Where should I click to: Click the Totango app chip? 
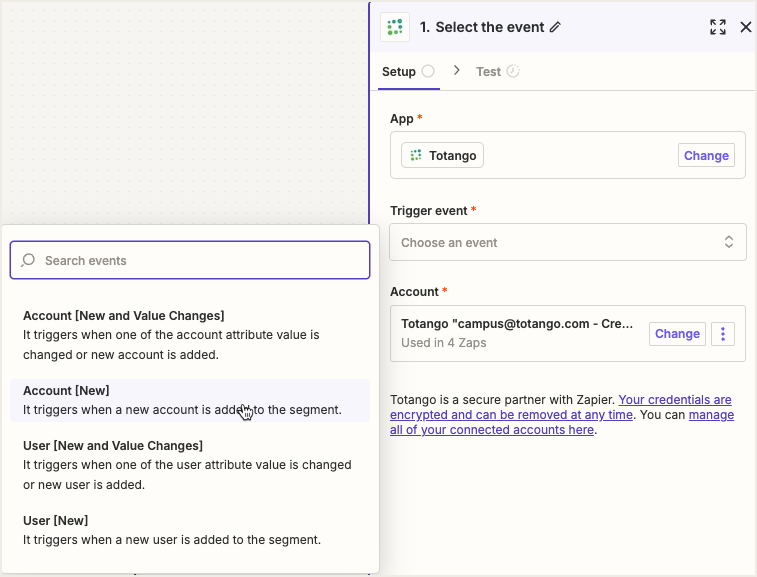click(x=442, y=155)
